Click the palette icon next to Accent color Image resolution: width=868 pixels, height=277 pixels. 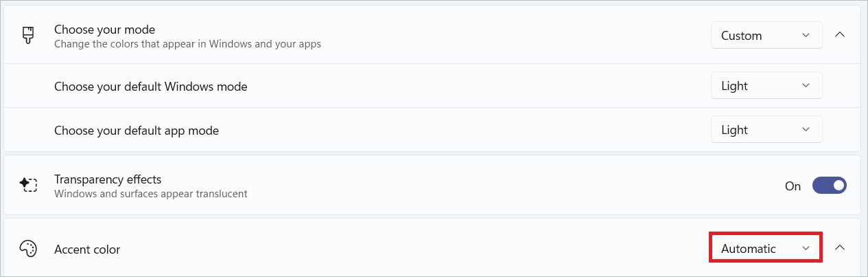pos(28,249)
